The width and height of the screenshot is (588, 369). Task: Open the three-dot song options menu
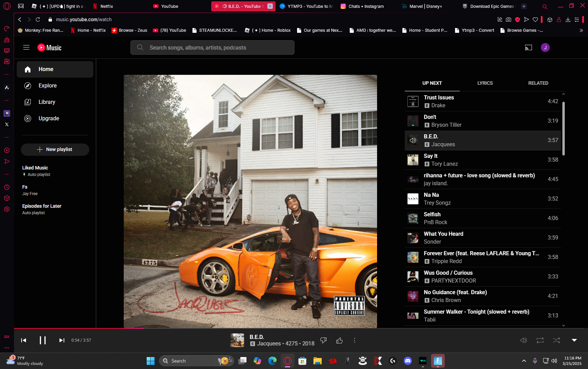[x=355, y=340]
